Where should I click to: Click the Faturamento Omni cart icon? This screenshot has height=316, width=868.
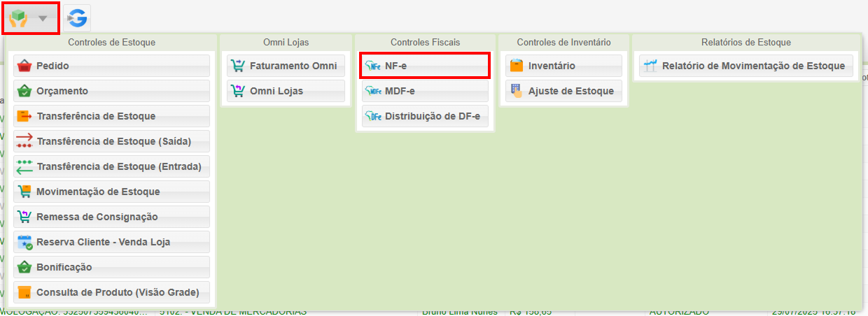point(238,66)
